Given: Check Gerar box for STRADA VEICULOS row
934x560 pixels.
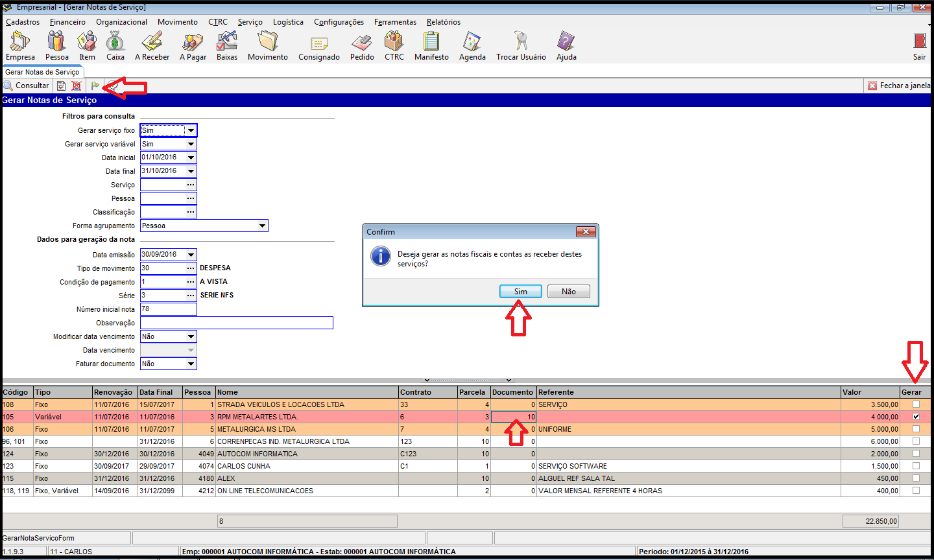Looking at the screenshot, I should [x=916, y=404].
